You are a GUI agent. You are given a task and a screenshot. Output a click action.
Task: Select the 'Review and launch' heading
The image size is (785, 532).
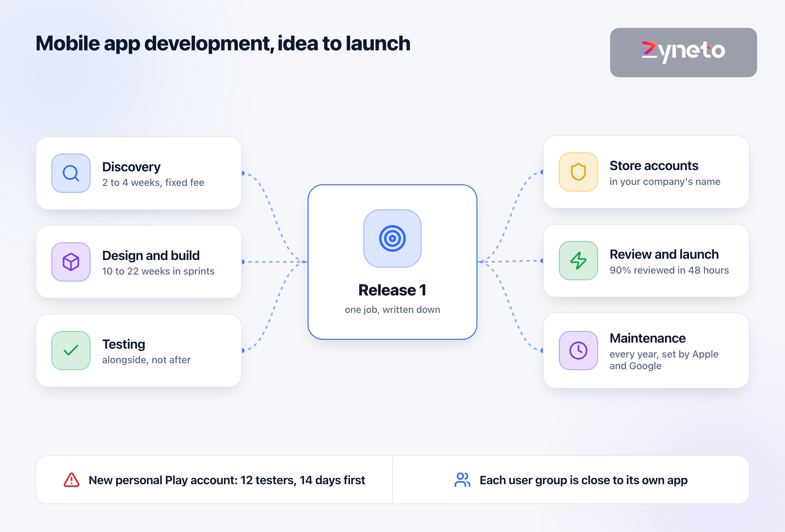664,255
